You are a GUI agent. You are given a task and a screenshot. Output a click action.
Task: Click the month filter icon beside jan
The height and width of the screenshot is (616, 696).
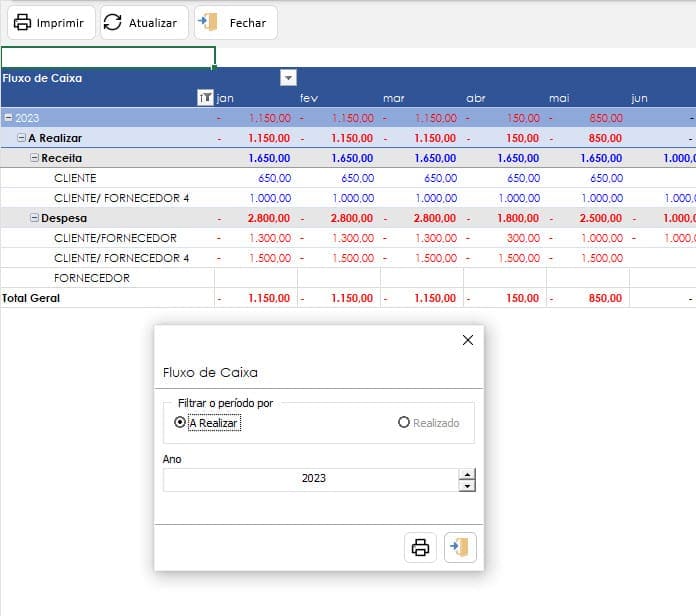[x=205, y=98]
